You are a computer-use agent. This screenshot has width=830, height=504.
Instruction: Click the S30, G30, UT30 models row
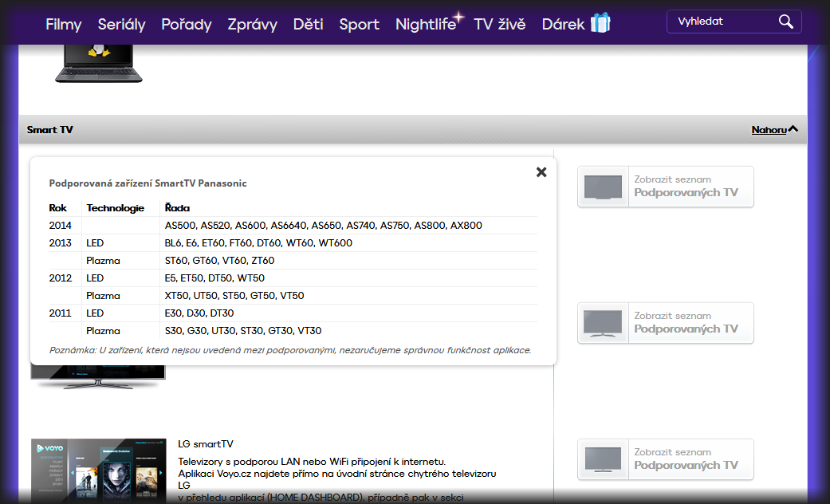coord(243,330)
